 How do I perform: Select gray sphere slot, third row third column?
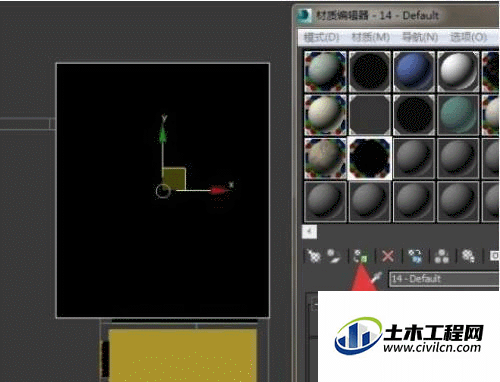click(x=414, y=158)
